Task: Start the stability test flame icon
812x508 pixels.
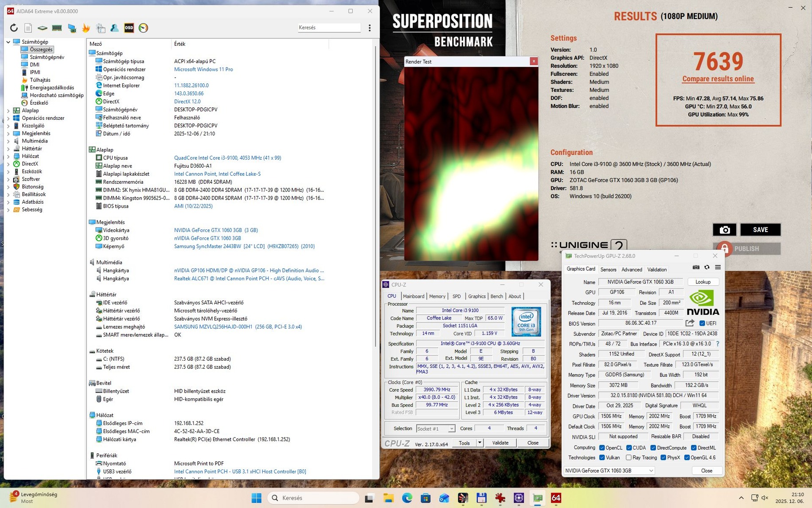Action: [86, 28]
